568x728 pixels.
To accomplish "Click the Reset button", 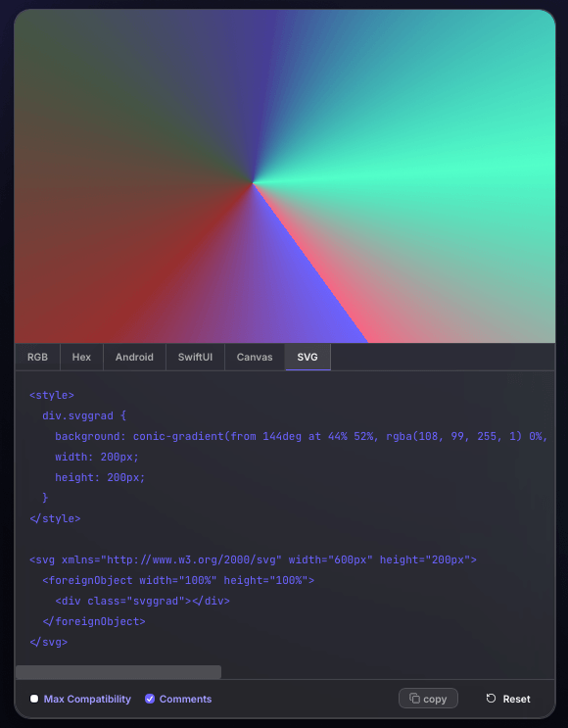I will pos(508,699).
